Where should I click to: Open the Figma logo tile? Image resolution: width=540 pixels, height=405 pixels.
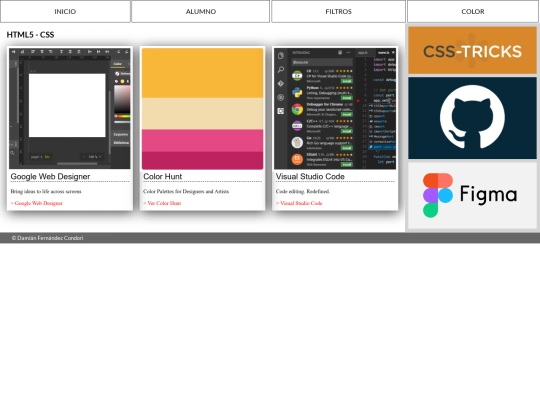(472, 195)
